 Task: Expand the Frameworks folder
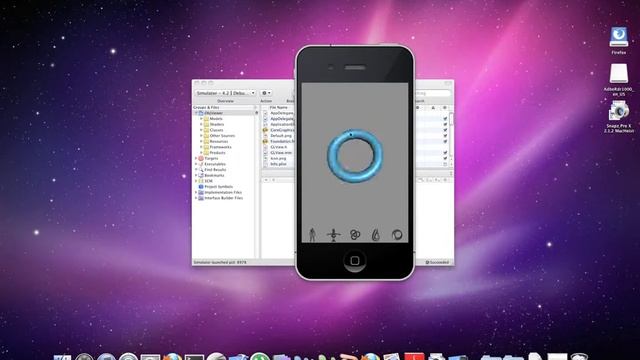click(x=201, y=147)
